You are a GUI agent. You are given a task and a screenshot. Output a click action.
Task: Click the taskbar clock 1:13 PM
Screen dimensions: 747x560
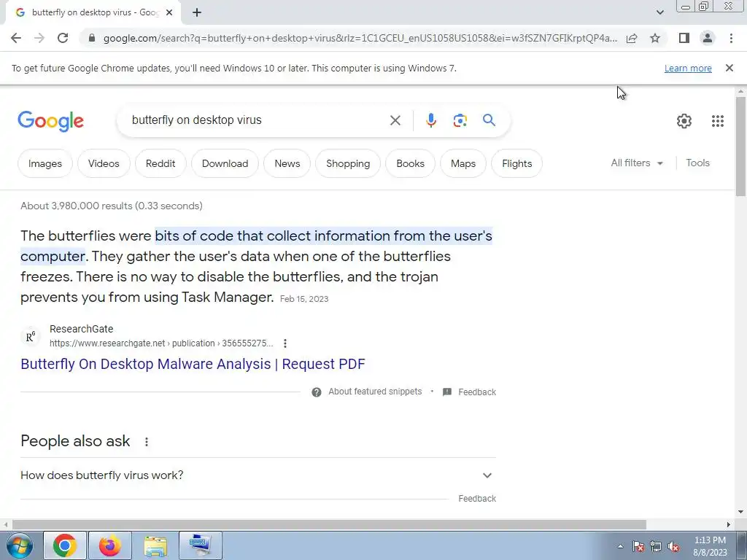[x=710, y=545]
